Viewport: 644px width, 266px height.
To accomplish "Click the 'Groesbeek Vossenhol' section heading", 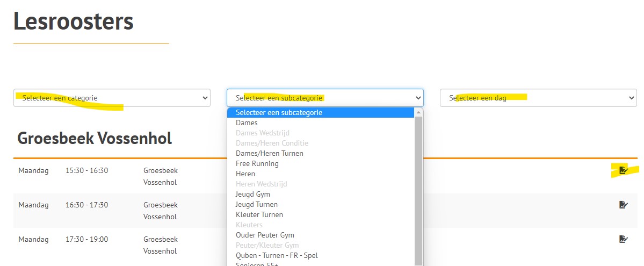I will point(95,138).
